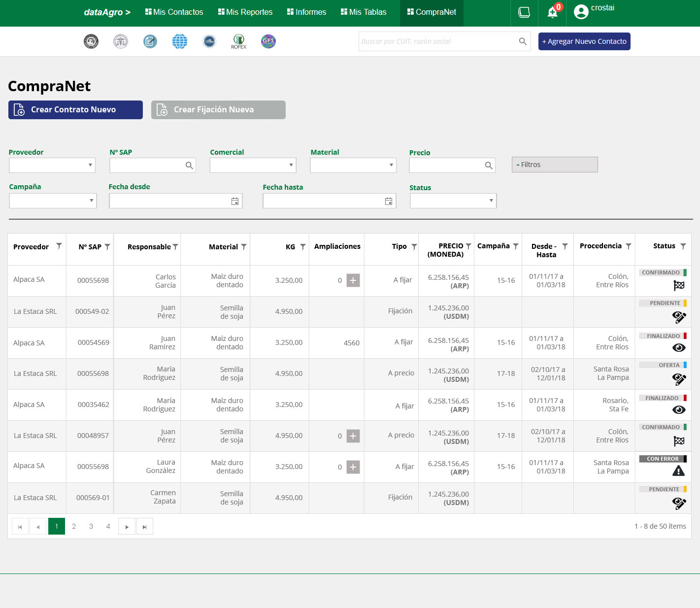The width and height of the screenshot is (700, 608).
Task: Open the AFIP seal shortcut icon
Action: [x=121, y=41]
